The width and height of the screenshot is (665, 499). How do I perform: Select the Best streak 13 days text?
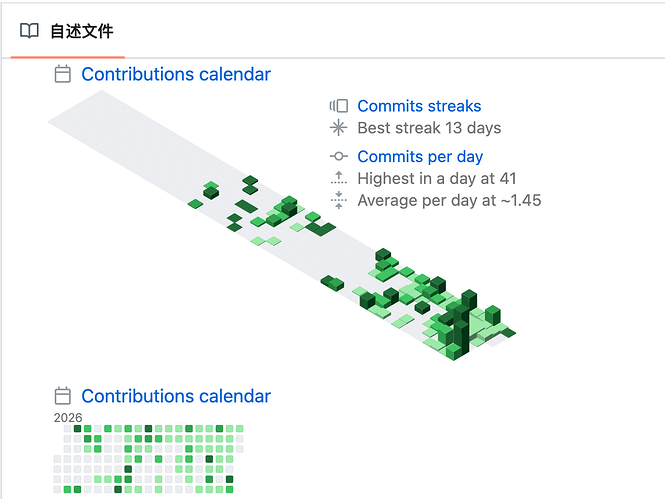click(429, 128)
